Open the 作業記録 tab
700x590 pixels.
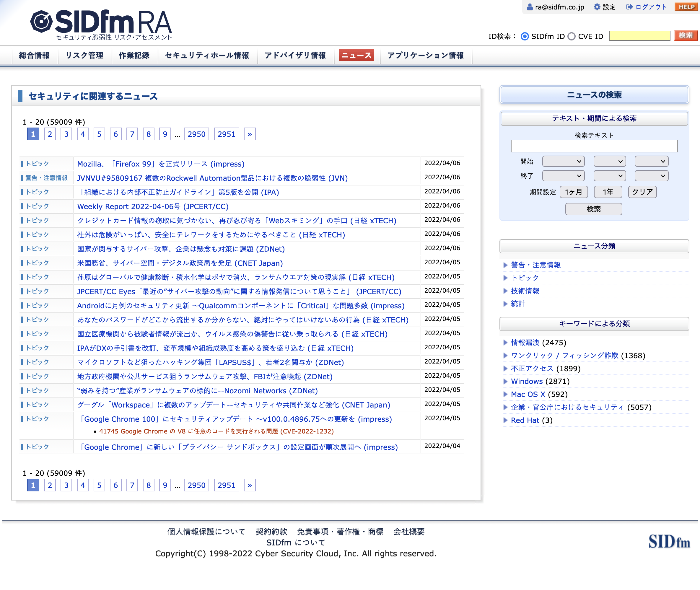tap(134, 56)
